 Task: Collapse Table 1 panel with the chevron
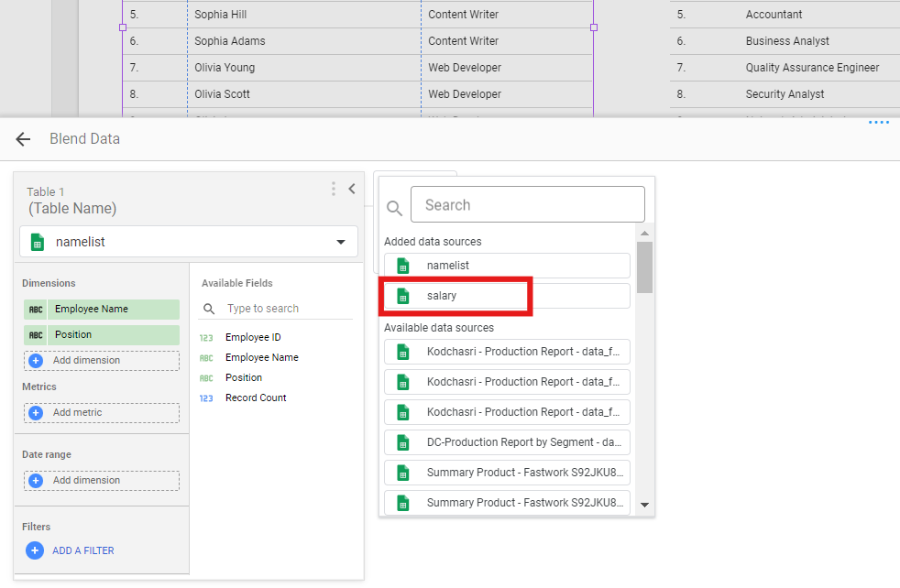point(352,189)
